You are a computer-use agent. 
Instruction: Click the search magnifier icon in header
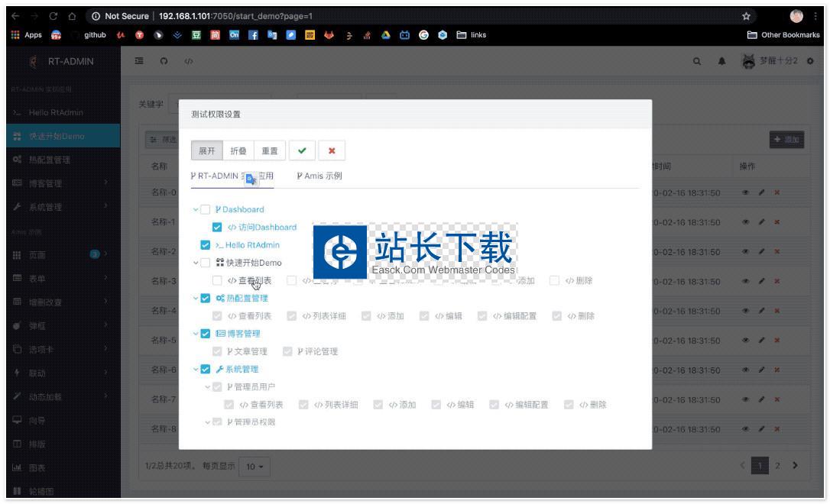pos(697,61)
